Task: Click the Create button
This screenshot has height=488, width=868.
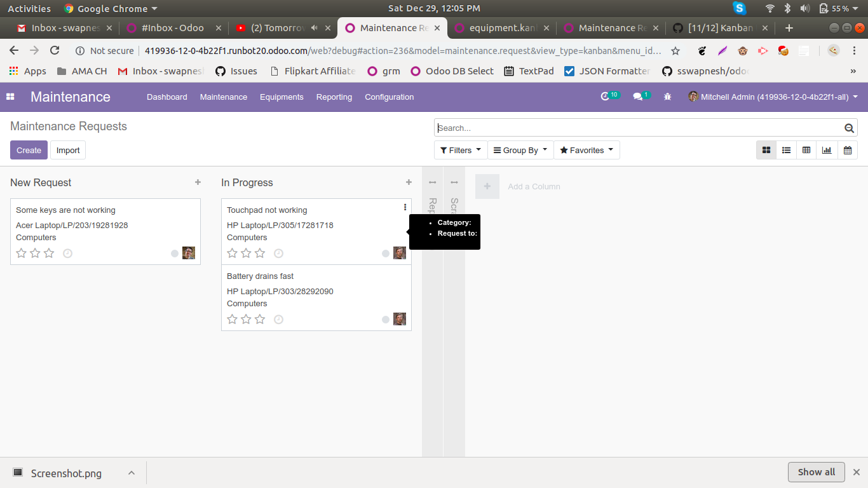Action: tap(29, 150)
